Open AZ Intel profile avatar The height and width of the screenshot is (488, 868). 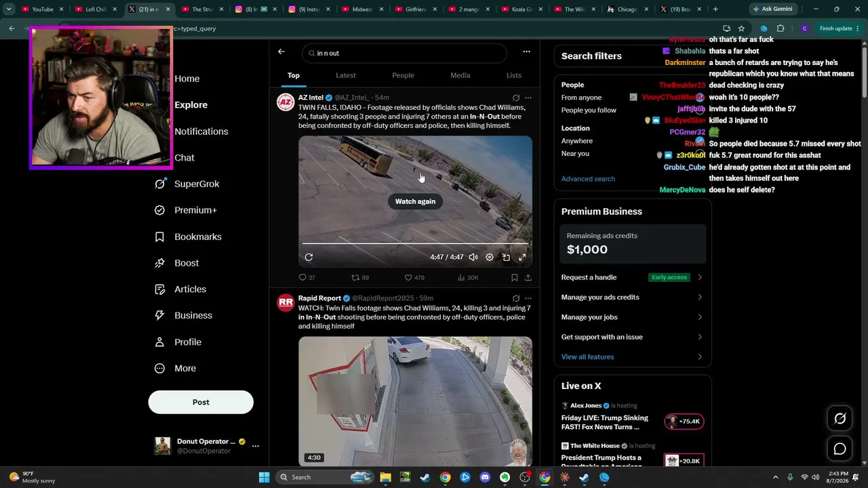coord(285,102)
